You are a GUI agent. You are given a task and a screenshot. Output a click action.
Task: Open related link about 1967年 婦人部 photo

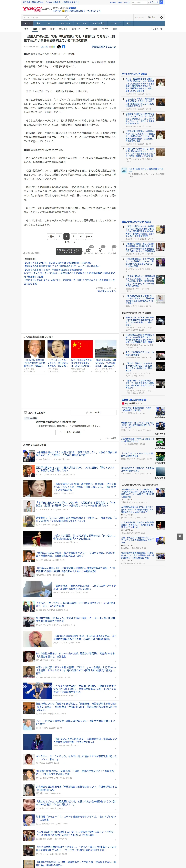[58, 263]
